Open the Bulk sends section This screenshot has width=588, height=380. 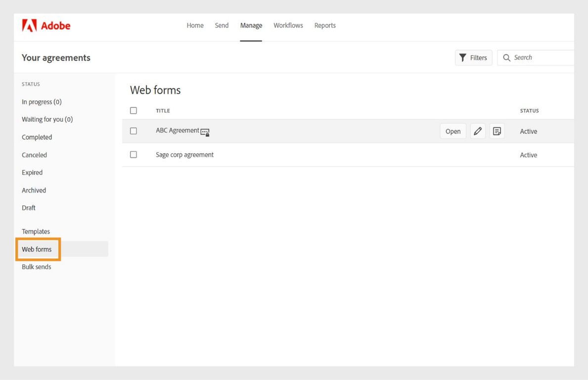(x=37, y=267)
